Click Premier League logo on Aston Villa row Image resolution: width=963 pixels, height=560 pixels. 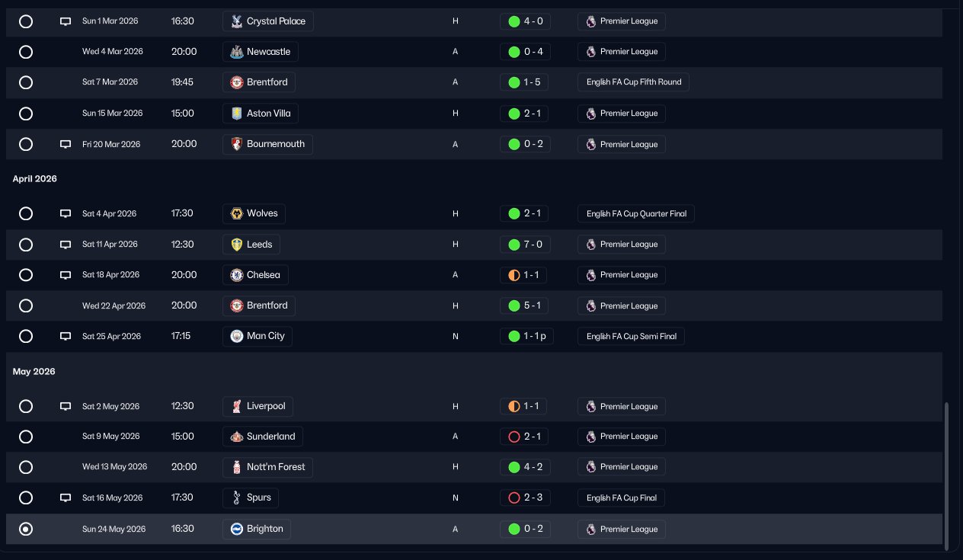[591, 114]
